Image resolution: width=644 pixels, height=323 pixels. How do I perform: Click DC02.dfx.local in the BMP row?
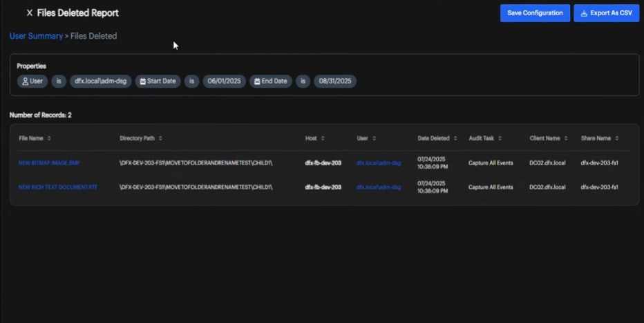click(547, 163)
